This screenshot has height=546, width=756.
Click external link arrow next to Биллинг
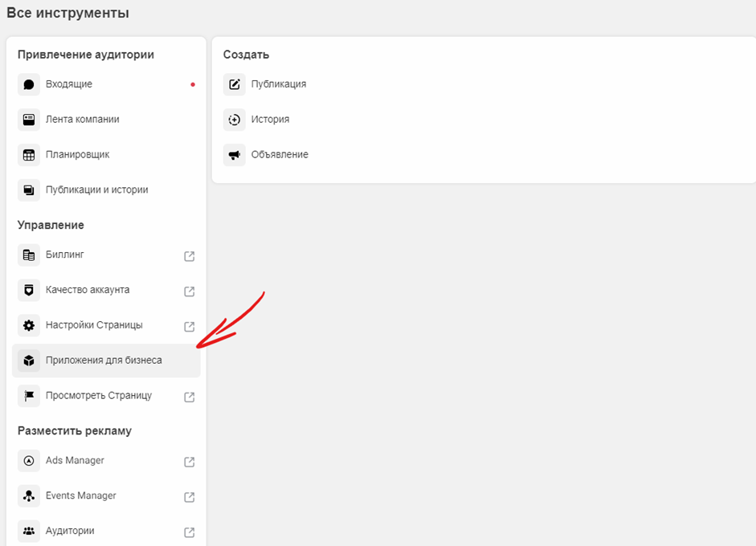[x=190, y=257]
